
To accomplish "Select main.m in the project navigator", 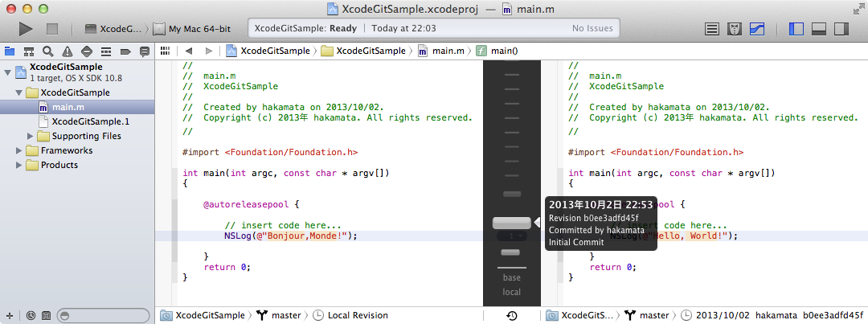I will pos(68,107).
